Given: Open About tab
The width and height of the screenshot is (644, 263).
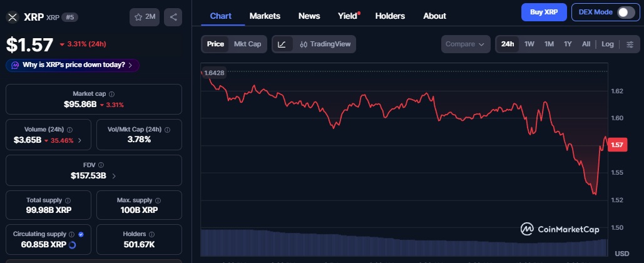Looking at the screenshot, I should pos(434,16).
